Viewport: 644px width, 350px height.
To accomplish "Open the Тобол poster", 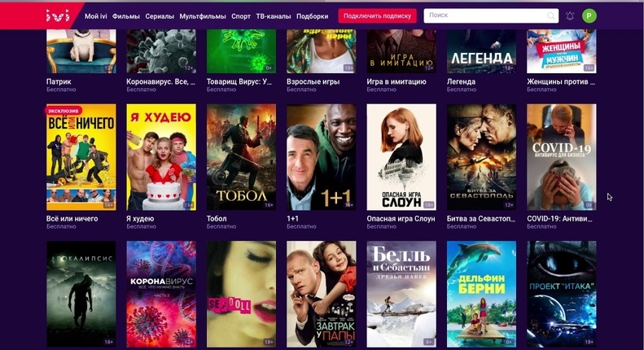I will [x=241, y=157].
